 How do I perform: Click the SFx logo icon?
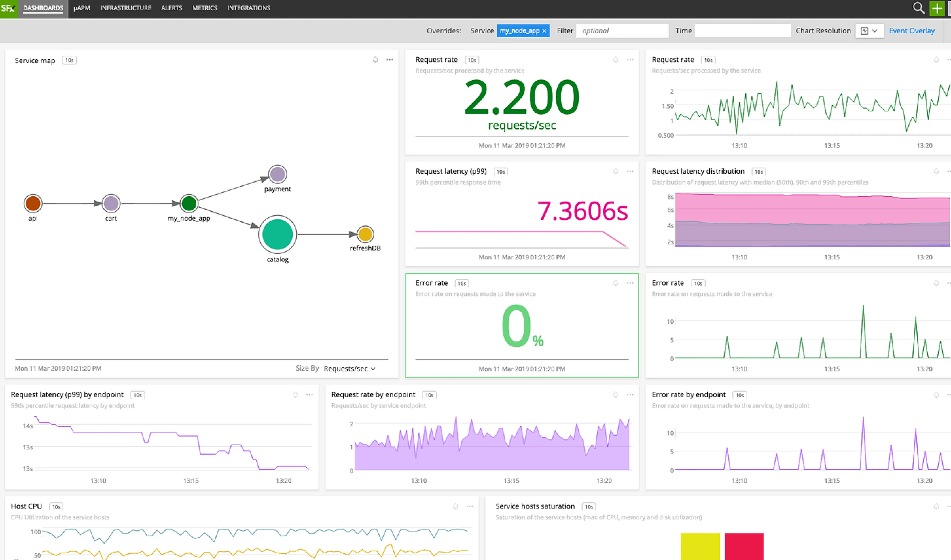point(8,8)
